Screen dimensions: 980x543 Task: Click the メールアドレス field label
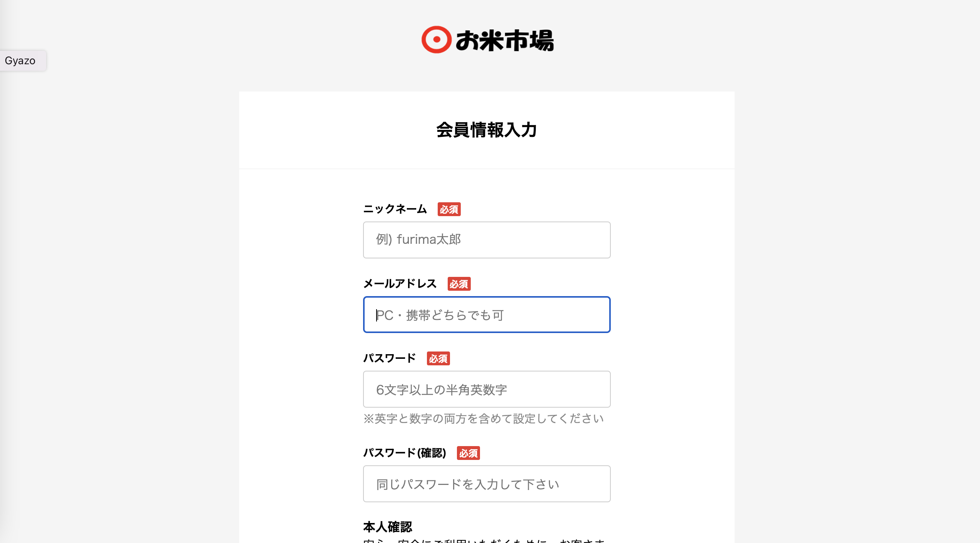[x=400, y=283]
